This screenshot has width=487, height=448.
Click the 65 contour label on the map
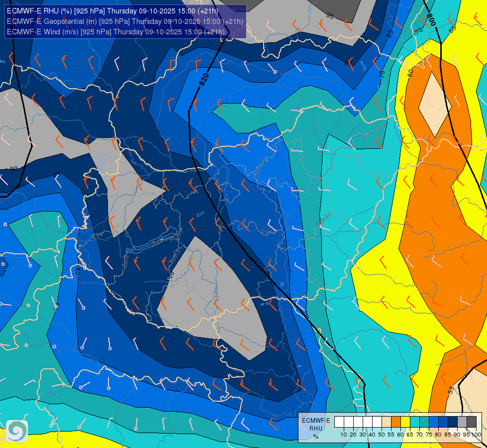point(452,29)
